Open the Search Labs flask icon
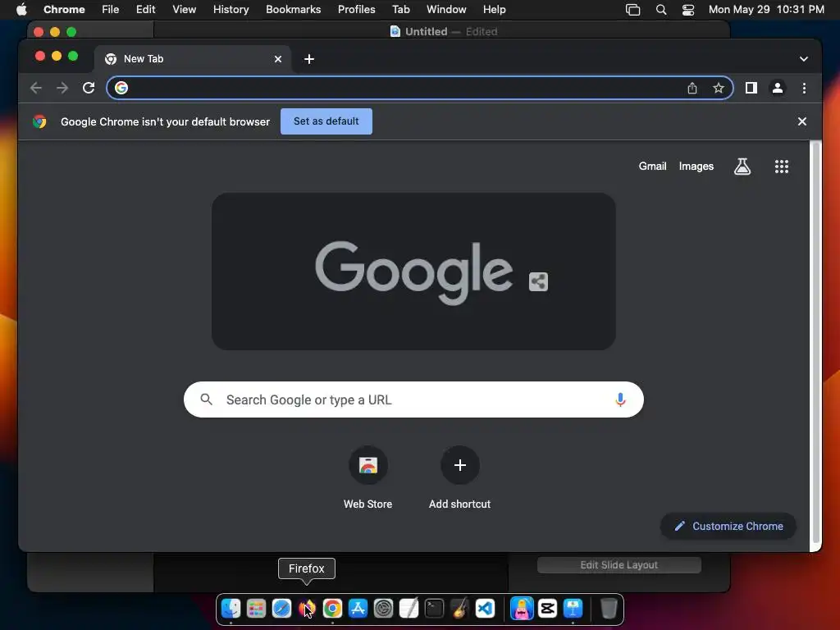This screenshot has height=630, width=840. tap(742, 167)
